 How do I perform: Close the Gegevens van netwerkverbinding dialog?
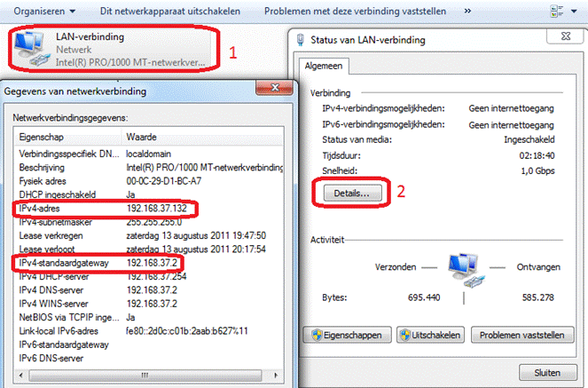(x=275, y=88)
